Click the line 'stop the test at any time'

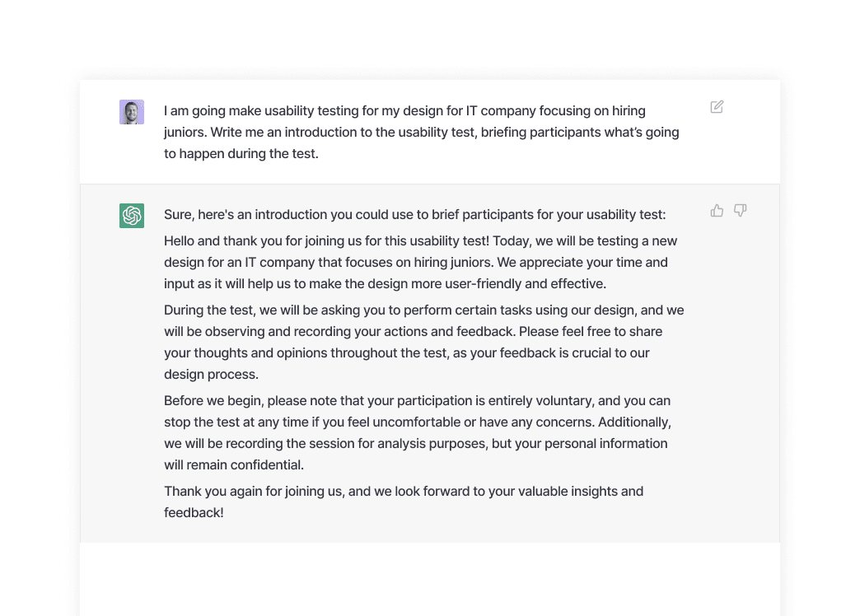(x=418, y=422)
